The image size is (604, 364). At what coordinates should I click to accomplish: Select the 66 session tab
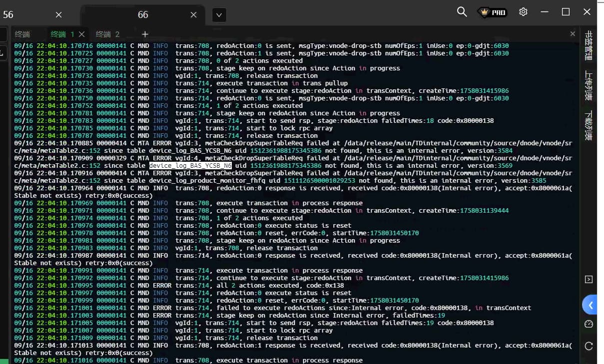(x=143, y=15)
